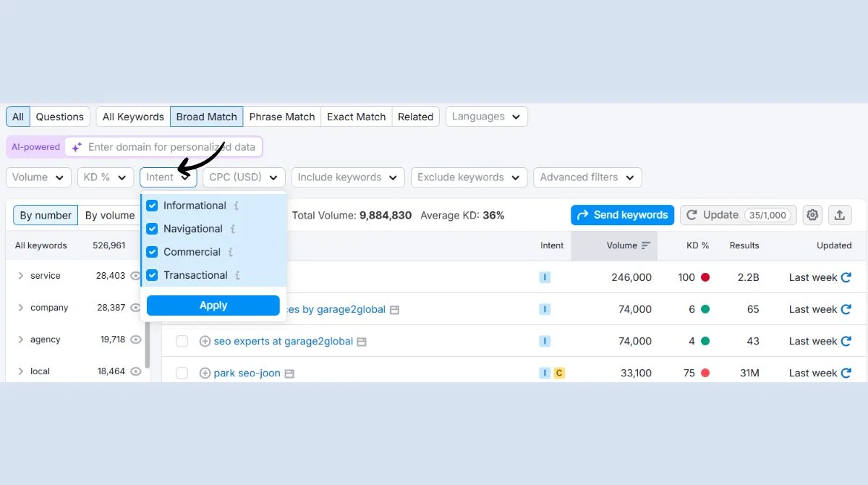The width and height of the screenshot is (868, 485).
Task: Expand the service keyword group
Action: pos(21,276)
